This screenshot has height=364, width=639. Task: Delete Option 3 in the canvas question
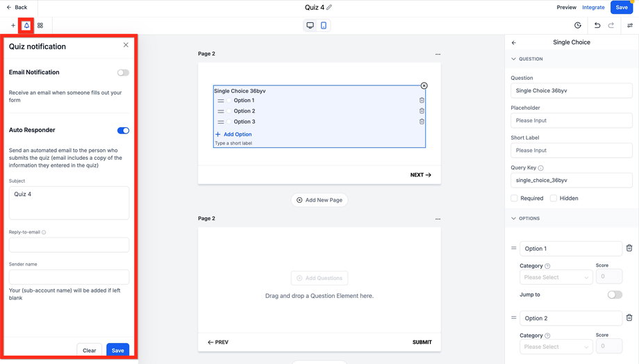click(x=422, y=122)
